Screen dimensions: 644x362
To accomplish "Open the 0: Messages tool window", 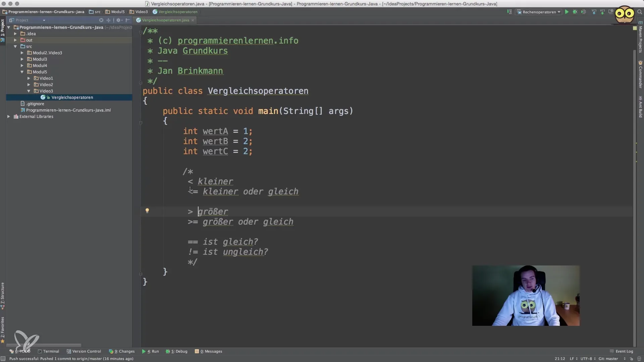I will pyautogui.click(x=209, y=351).
